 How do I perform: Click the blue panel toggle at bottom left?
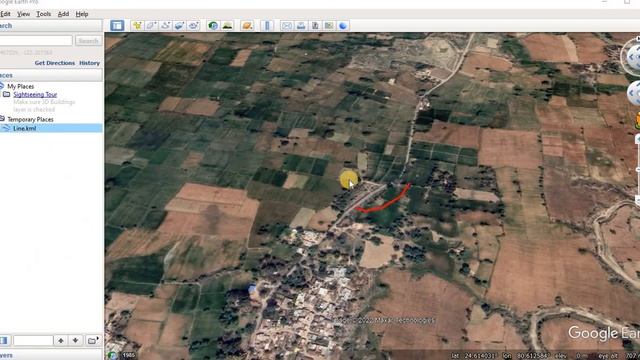4,340
